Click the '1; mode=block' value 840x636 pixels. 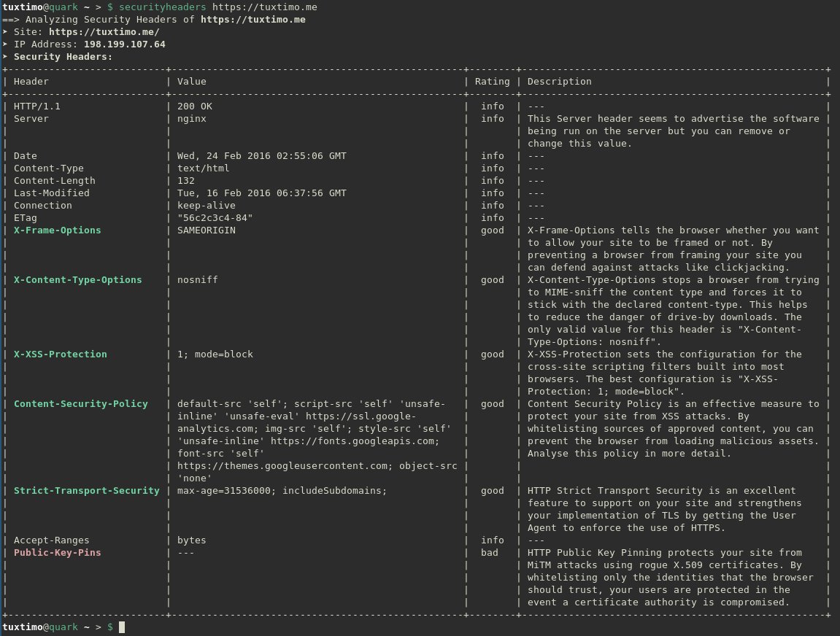click(x=215, y=354)
